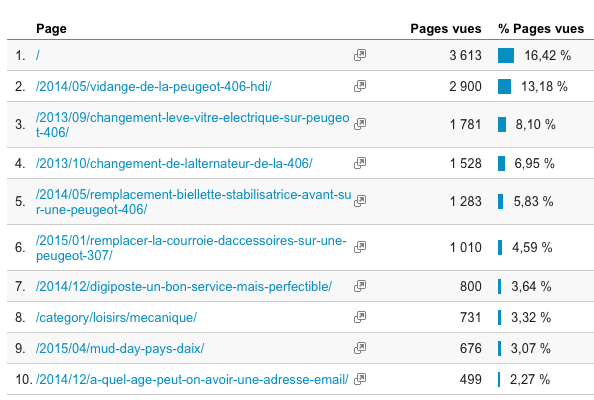Open the vidange-de-la-peugeot-406-hdi page link
Image resolution: width=594 pixels, height=400 pixels.
pos(153,87)
